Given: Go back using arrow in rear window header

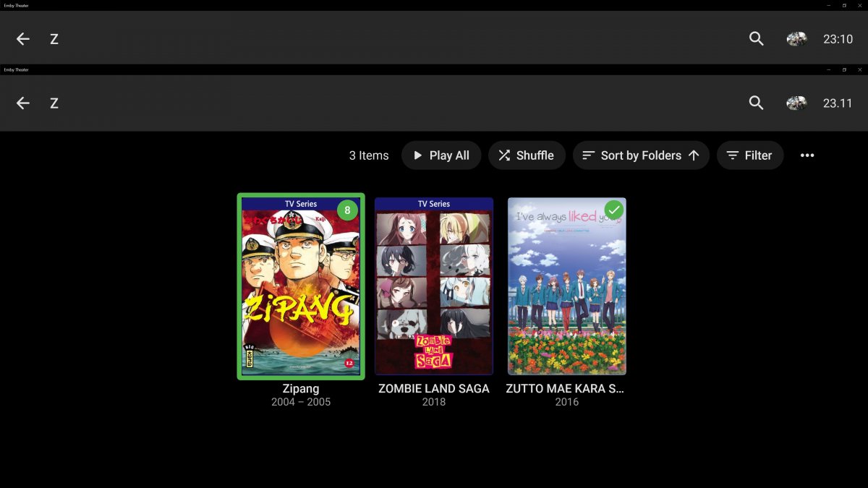Looking at the screenshot, I should click(x=23, y=39).
